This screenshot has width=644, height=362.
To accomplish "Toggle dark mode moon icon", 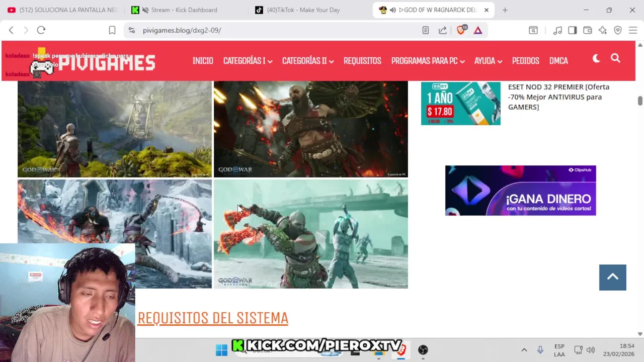I will (x=596, y=58).
